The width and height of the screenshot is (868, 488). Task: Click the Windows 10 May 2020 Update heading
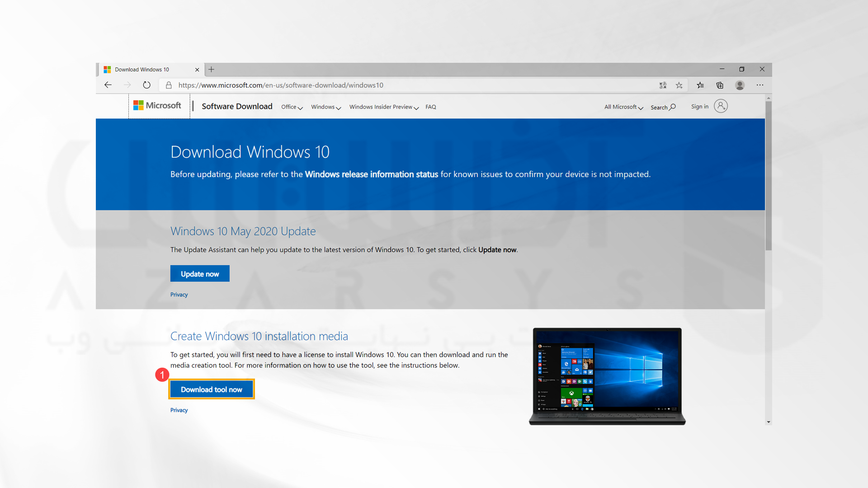(243, 231)
